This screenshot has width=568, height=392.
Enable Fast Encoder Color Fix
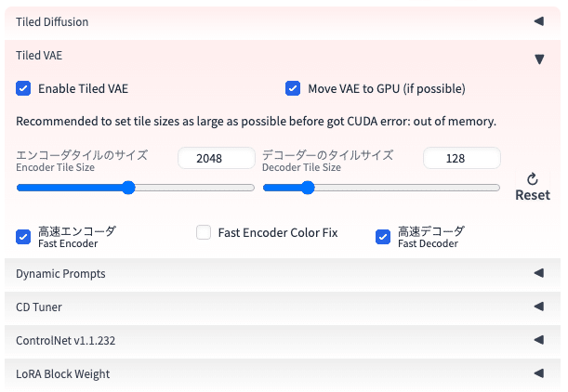tap(204, 232)
